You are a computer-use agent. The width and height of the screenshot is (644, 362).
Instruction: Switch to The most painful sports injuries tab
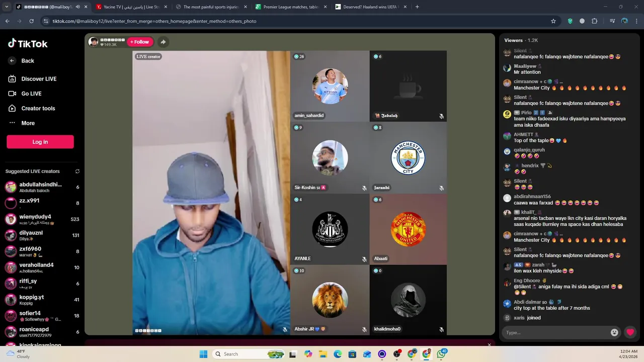point(212,7)
